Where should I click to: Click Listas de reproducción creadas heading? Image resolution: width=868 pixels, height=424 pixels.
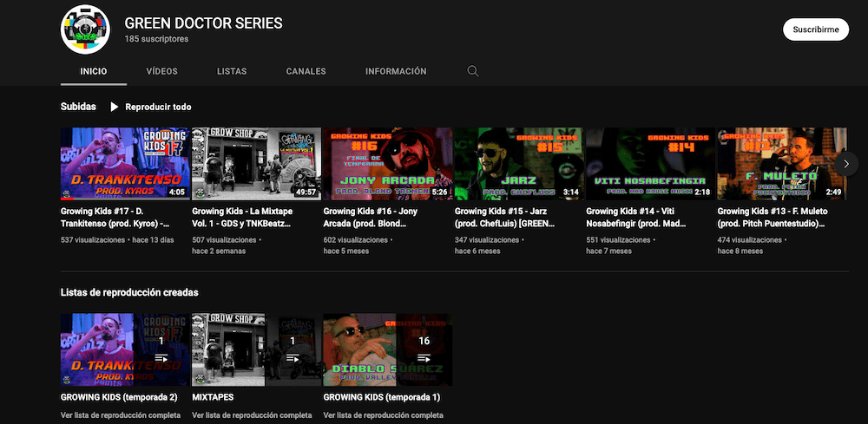(129, 292)
